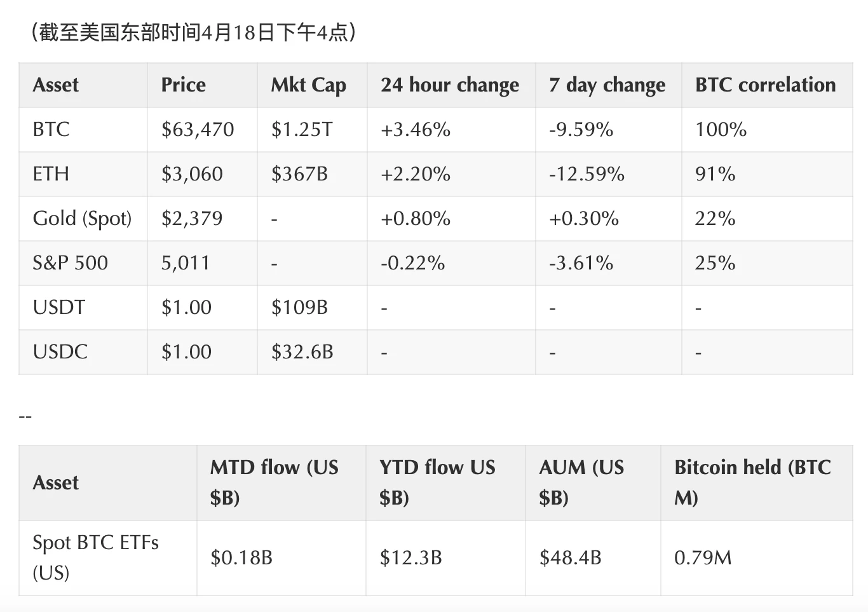Select the Mkt Cap column header

(309, 85)
